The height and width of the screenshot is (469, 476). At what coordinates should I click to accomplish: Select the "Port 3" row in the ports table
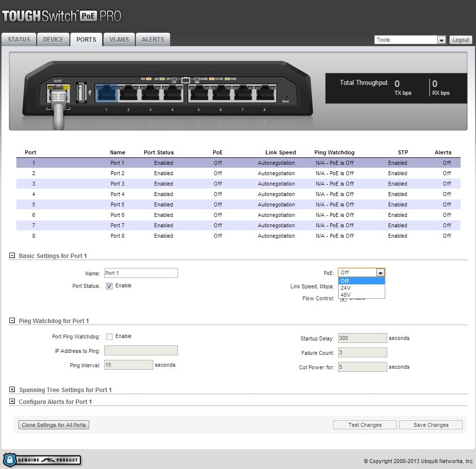[x=238, y=184]
